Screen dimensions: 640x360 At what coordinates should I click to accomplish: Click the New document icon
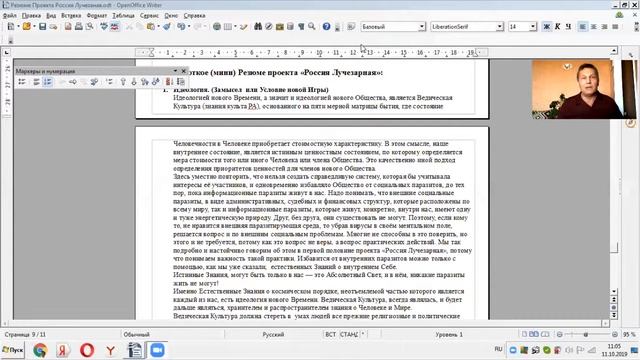pos(11,27)
